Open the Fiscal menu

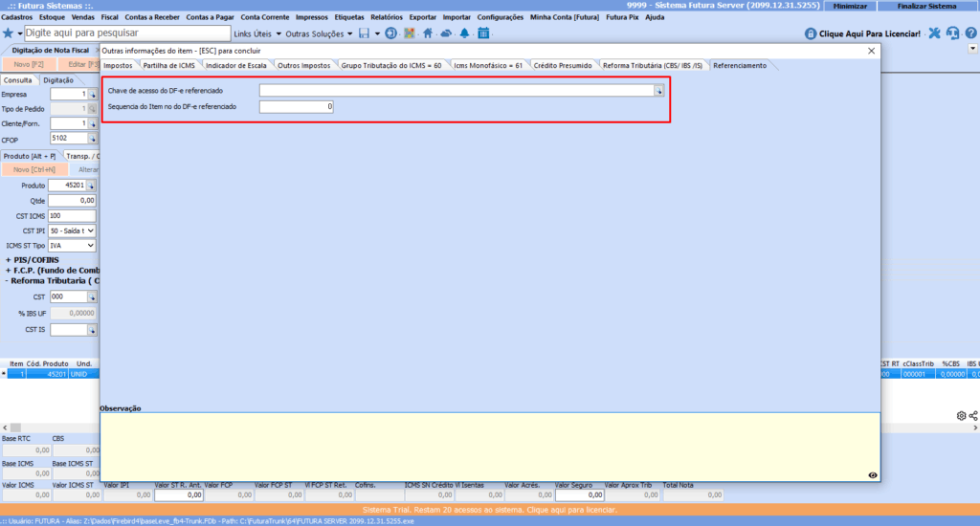click(x=110, y=17)
